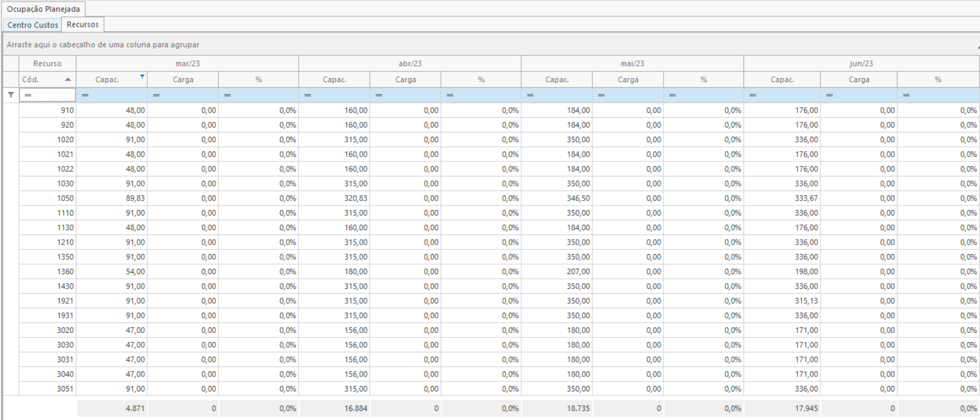980x420 pixels.
Task: Click the mai/23 Capac. column header
Action: pos(556,80)
